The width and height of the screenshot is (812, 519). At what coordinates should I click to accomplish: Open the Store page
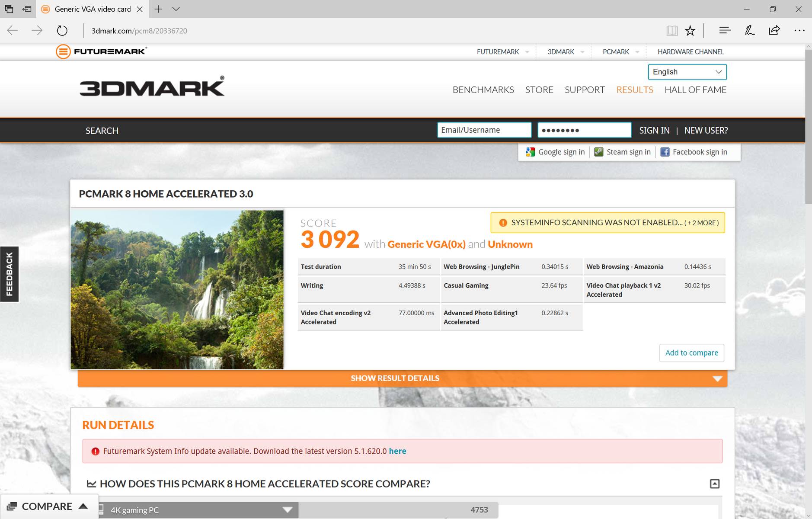539,90
